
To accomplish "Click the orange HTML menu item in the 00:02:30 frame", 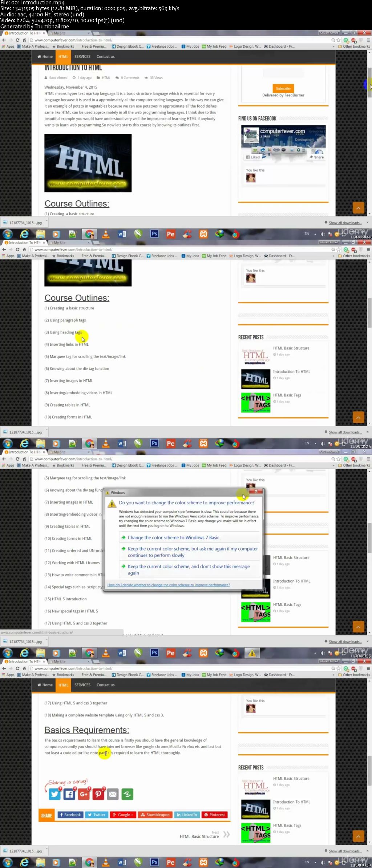I will pyautogui.click(x=63, y=685).
